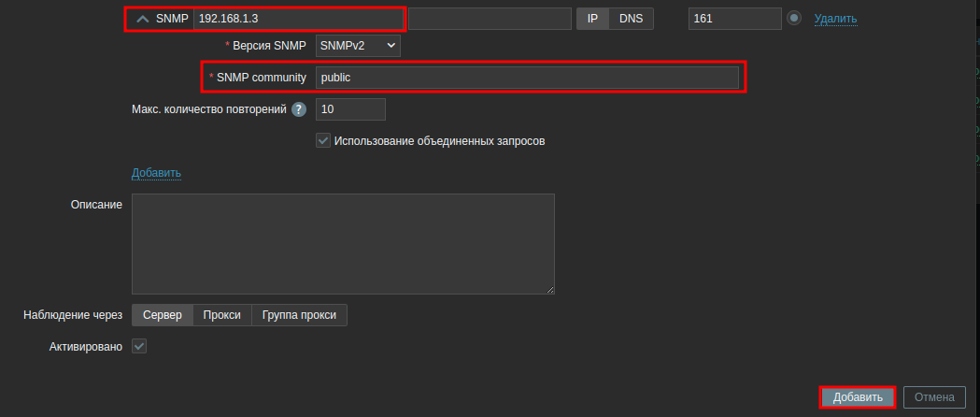The image size is (980, 417).
Task: Select DNS connection mode button
Action: [632, 19]
